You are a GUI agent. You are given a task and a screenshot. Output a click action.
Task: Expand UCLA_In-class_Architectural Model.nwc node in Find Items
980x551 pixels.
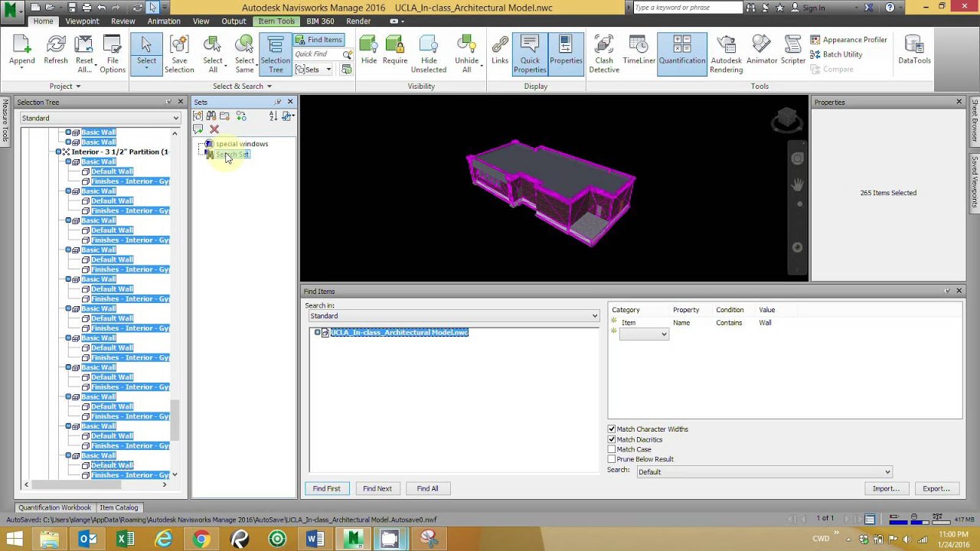point(317,333)
